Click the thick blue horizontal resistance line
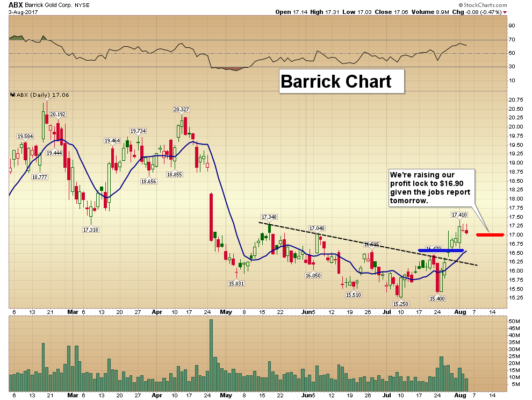This screenshot has height=400, width=532. 441,251
